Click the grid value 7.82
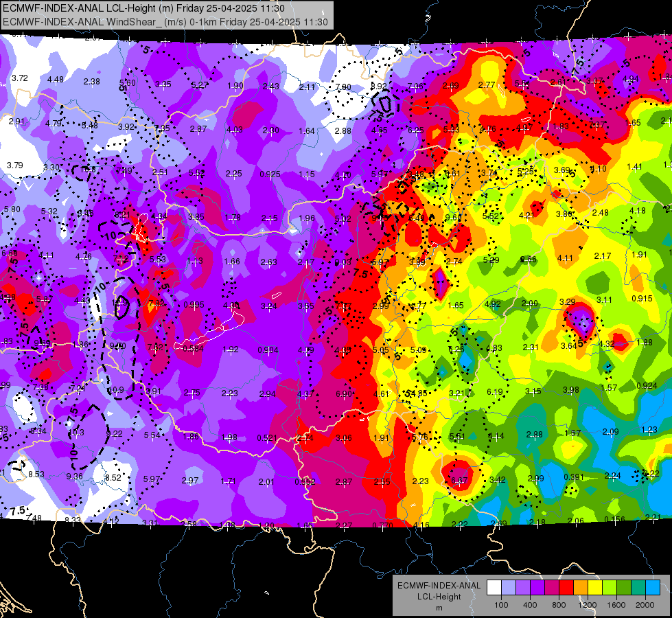672x618 pixels. 156,304
